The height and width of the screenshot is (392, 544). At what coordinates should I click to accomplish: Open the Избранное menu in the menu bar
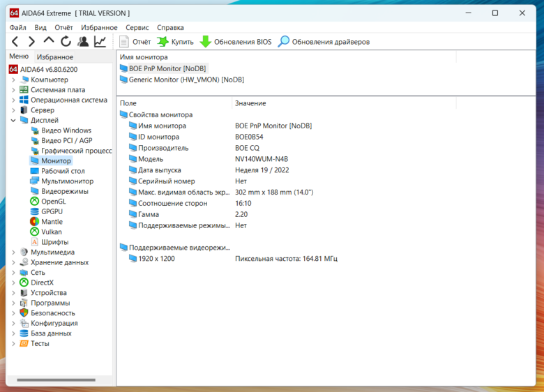click(99, 27)
